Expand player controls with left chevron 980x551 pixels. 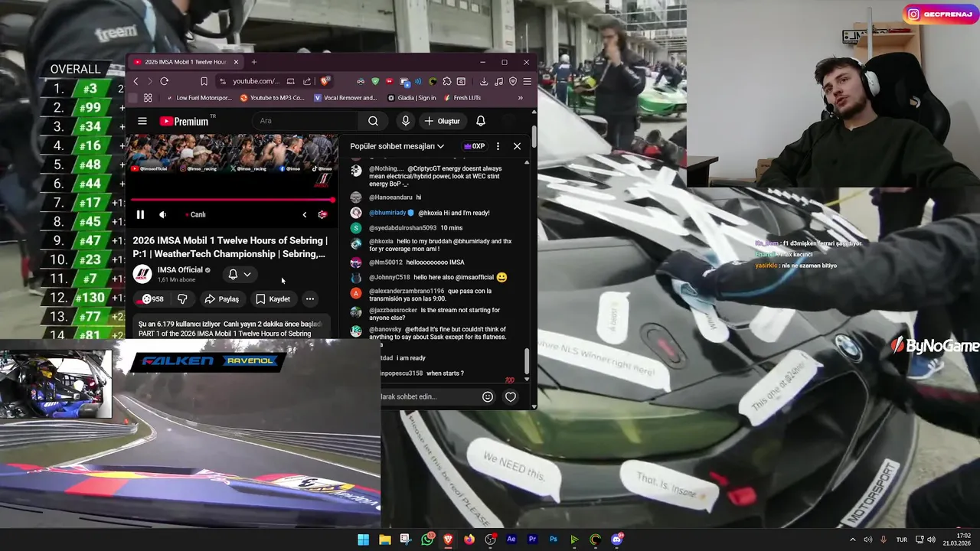coord(304,215)
